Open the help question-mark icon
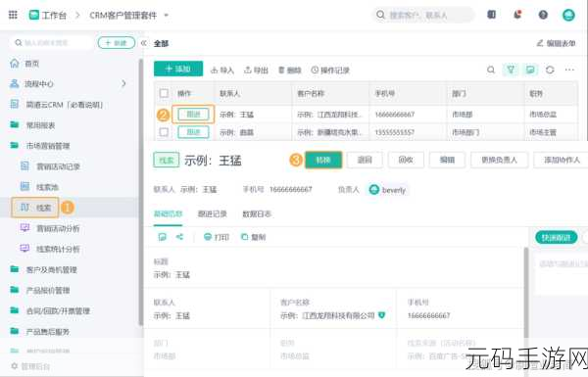 (543, 15)
